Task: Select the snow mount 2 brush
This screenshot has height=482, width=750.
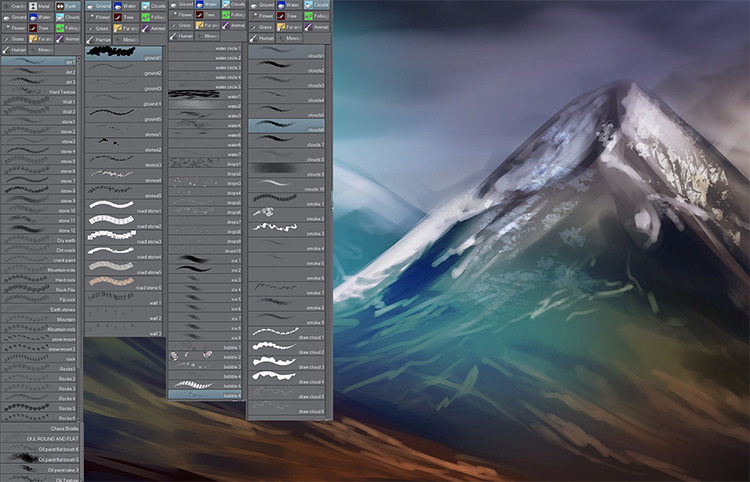Action: coord(38,349)
